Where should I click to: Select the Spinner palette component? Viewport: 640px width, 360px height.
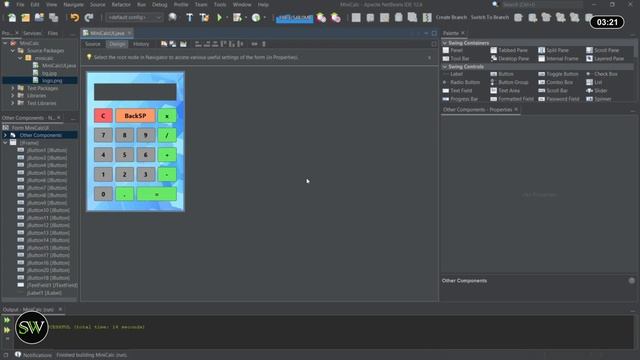pyautogui.click(x=599, y=99)
